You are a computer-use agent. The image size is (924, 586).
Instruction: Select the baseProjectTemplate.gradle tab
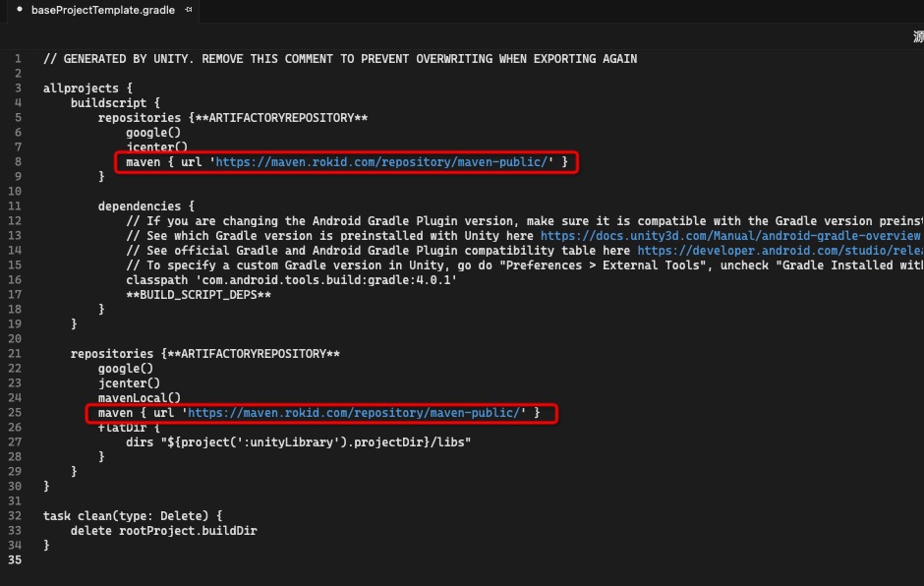(x=102, y=10)
